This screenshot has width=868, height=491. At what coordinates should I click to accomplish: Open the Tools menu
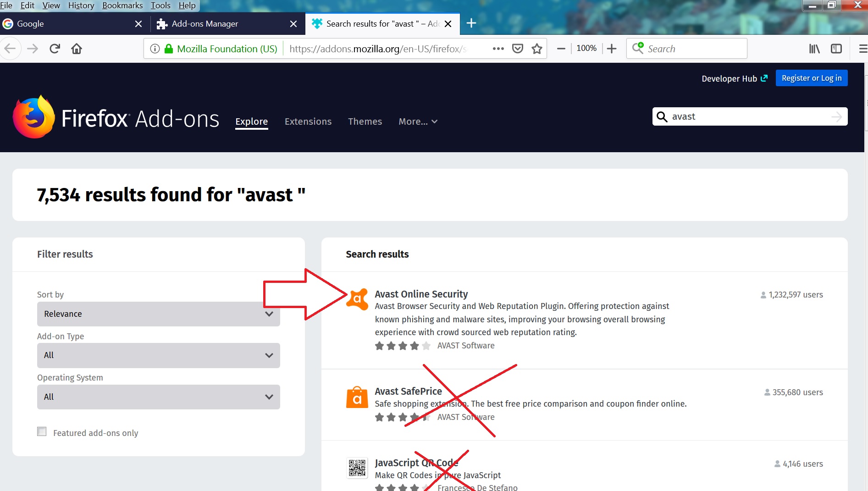(x=160, y=6)
